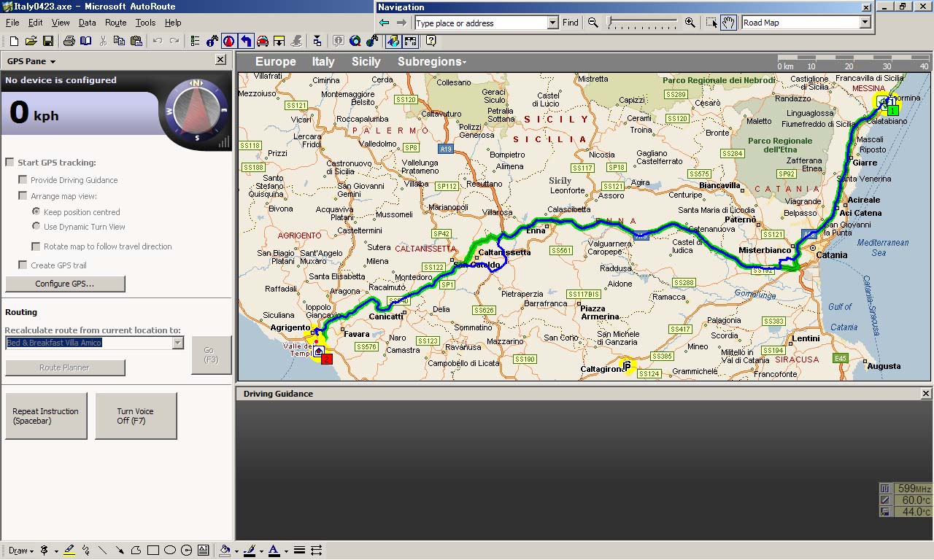Open the Tools menu
This screenshot has width=934, height=560.
pos(145,23)
